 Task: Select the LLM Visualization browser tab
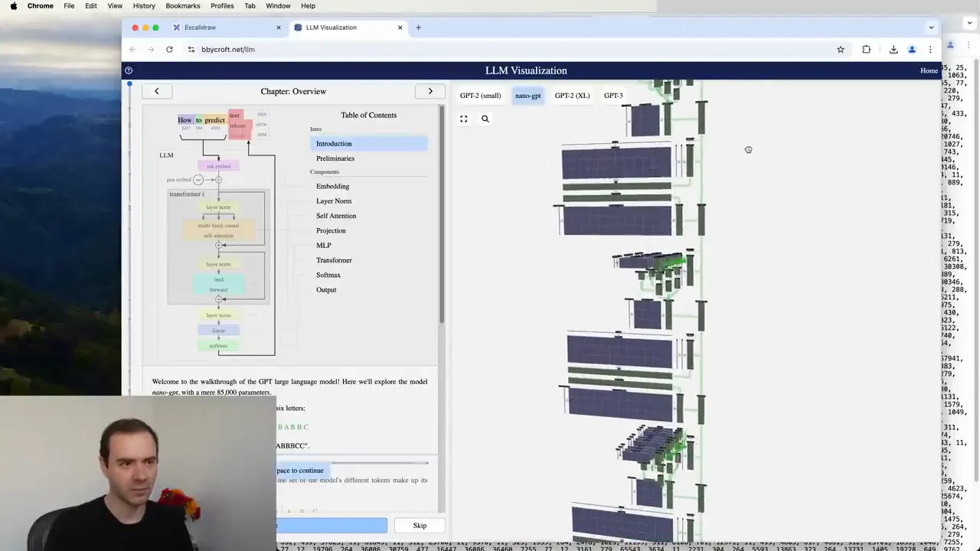click(x=350, y=28)
